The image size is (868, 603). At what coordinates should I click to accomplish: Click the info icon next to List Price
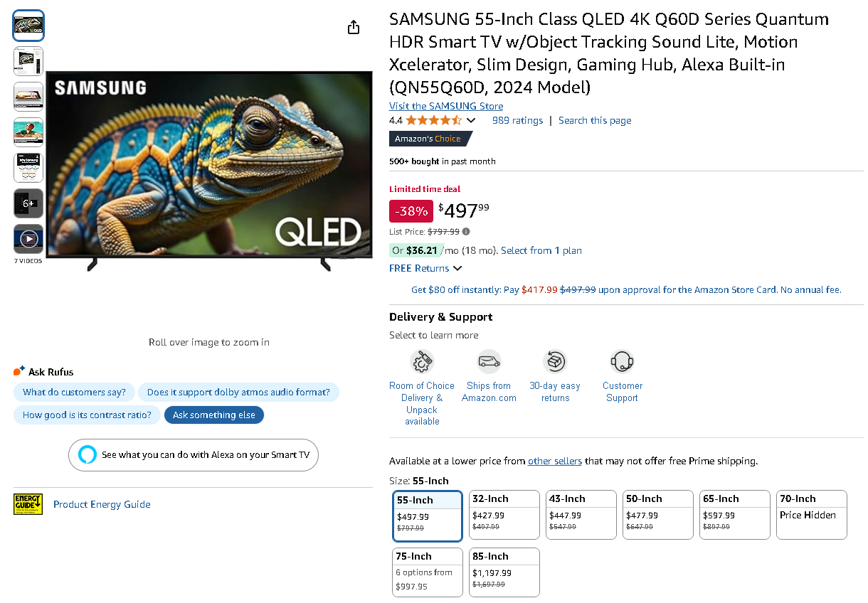(x=465, y=232)
